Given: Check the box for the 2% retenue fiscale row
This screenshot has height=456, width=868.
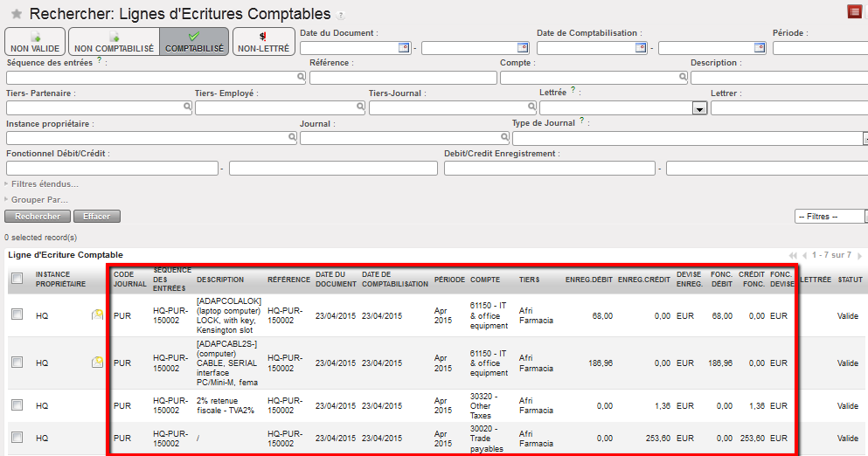Looking at the screenshot, I should pos(17,405).
